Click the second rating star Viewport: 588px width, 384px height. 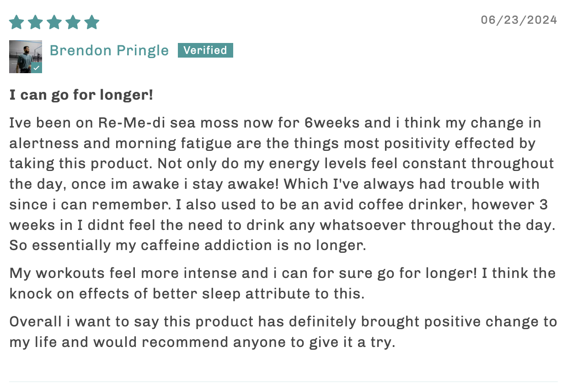(x=35, y=22)
